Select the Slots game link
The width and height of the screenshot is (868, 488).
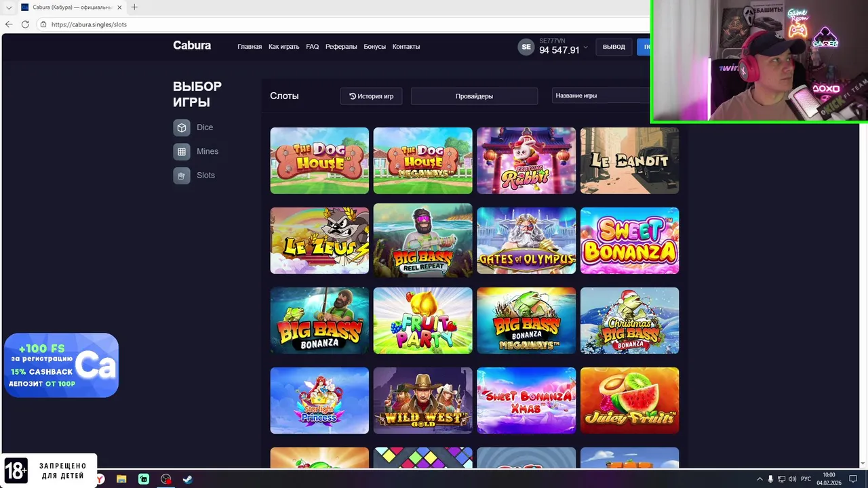[205, 176]
